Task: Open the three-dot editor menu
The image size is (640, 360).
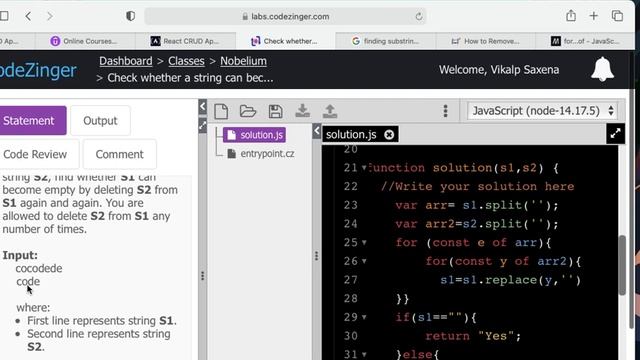Action: (445, 111)
